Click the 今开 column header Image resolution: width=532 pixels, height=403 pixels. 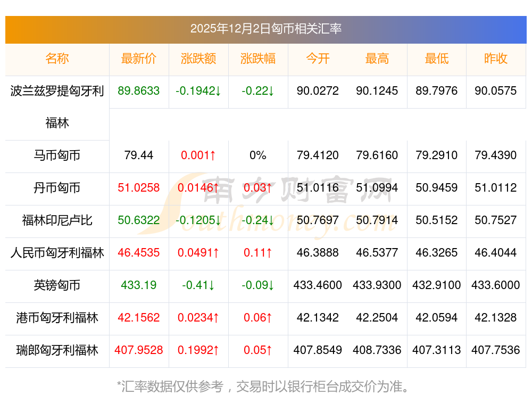point(318,59)
